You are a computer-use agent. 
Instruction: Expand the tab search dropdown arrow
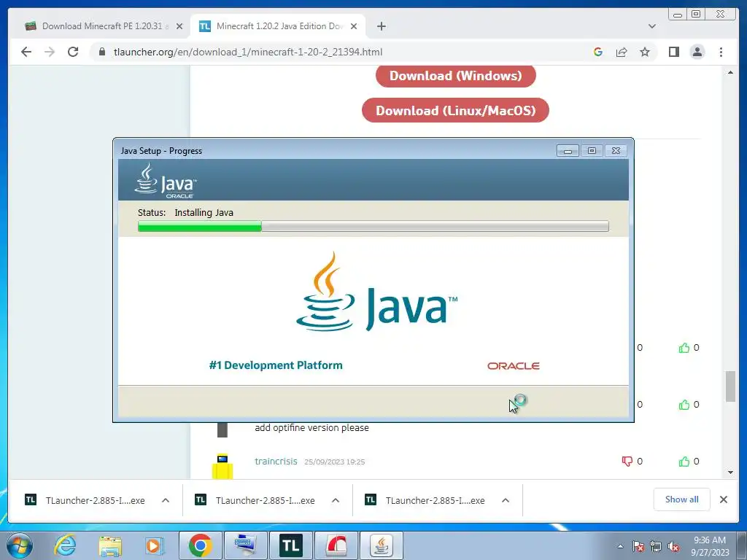[651, 26]
